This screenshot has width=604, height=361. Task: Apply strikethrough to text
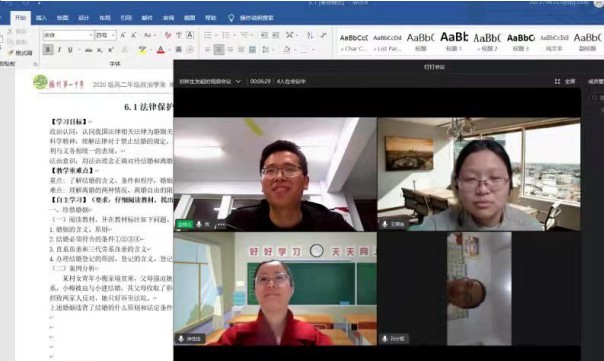pyautogui.click(x=89, y=50)
